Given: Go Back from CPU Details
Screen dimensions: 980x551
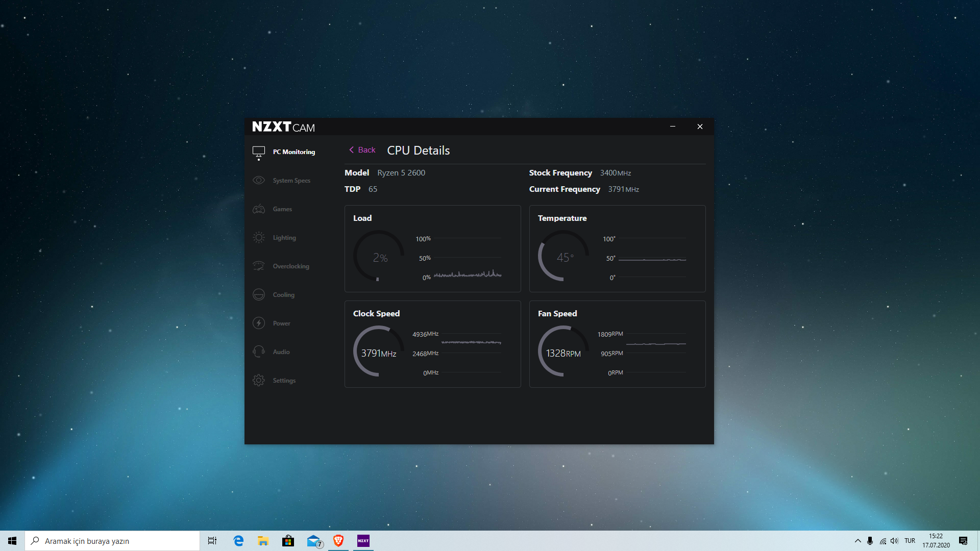Looking at the screenshot, I should 362,150.
